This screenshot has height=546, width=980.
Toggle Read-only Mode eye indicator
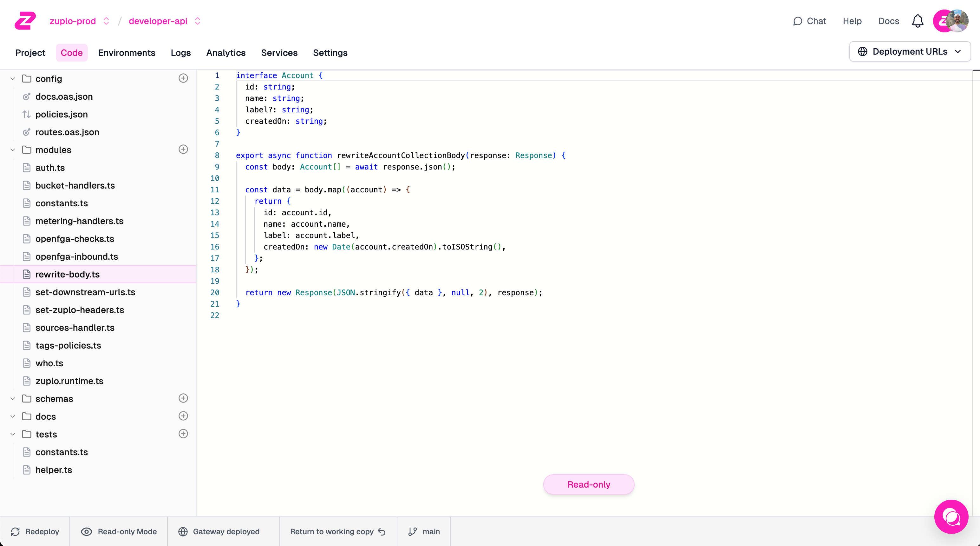(86, 531)
